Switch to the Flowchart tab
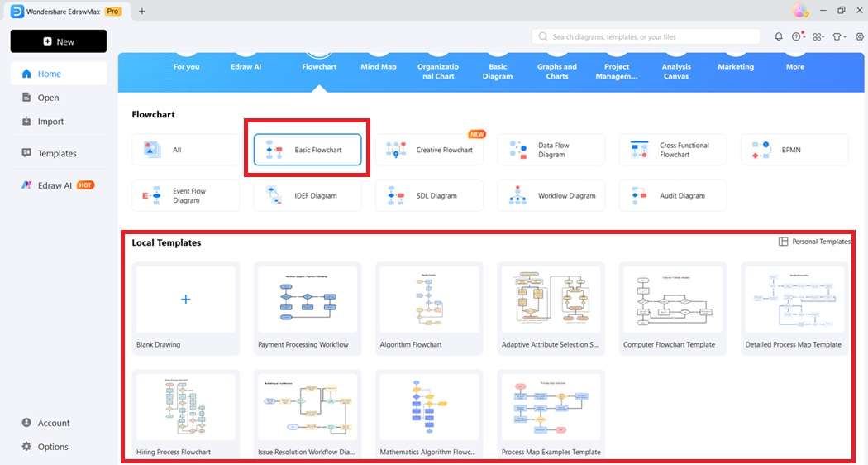868x465 pixels. [x=319, y=66]
